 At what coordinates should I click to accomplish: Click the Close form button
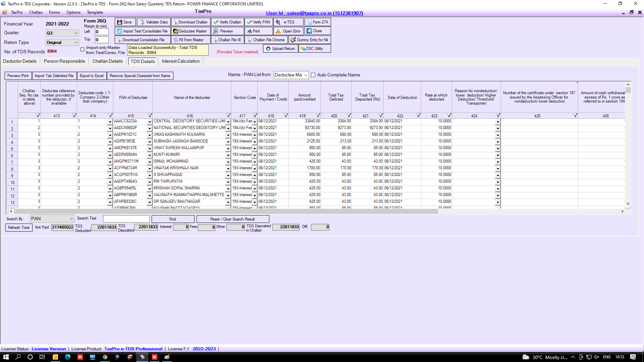(x=318, y=31)
